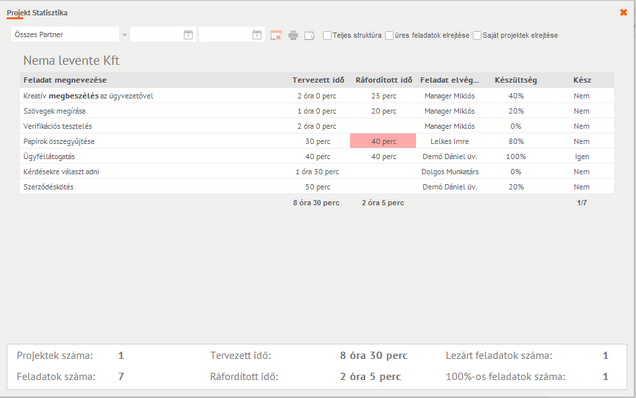
Task: Click the 1 óra 30 perc planned cell
Action: pyautogui.click(x=317, y=172)
